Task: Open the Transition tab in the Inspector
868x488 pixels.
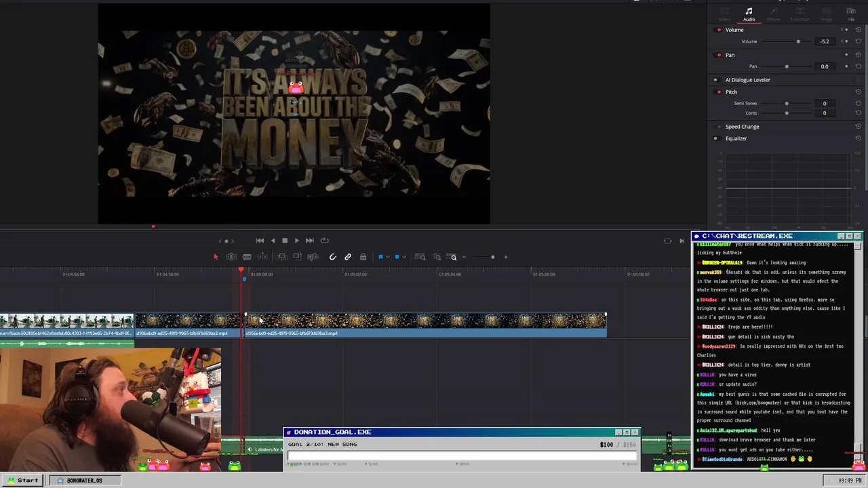Action: tap(800, 14)
